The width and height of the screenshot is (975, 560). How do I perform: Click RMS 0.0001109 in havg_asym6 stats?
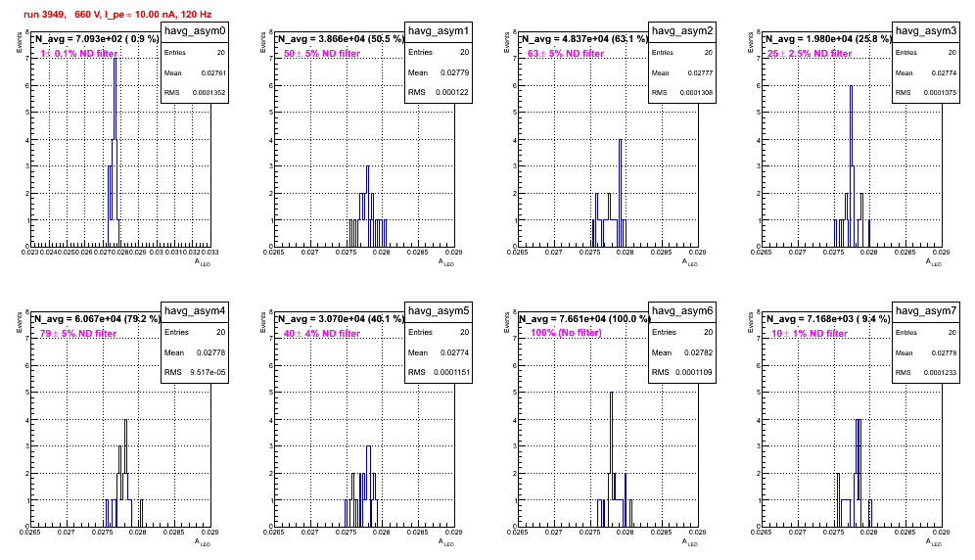click(x=682, y=373)
